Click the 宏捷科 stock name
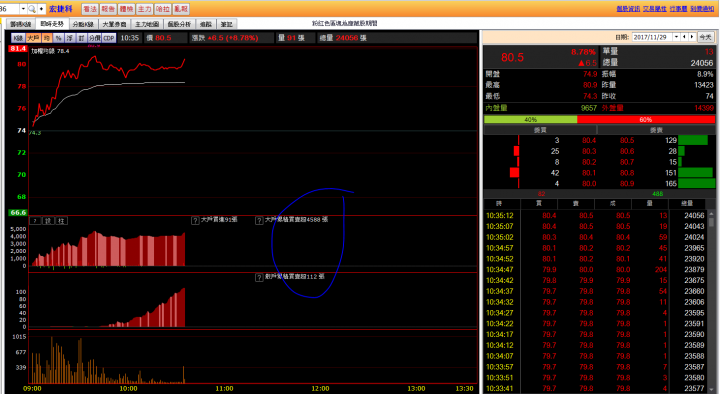 61,9
